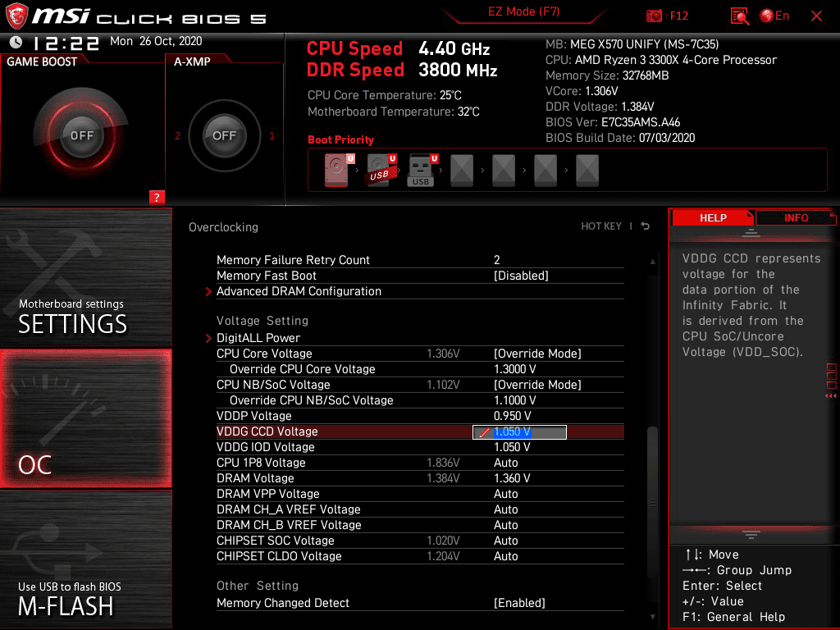Open M-FLASH BIOS flashing section
840x630 pixels.
coord(85,559)
